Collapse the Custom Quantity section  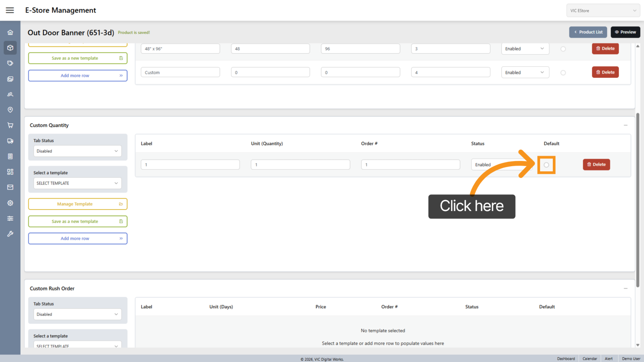click(625, 125)
